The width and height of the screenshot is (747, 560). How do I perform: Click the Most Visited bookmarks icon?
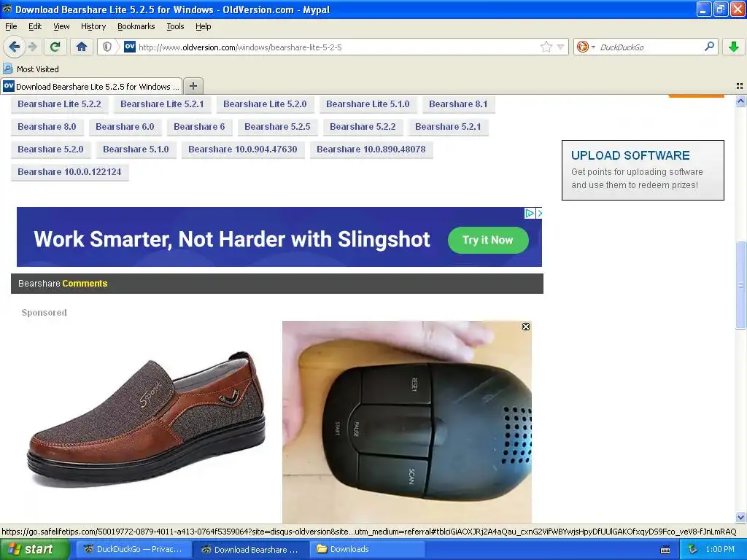7,69
